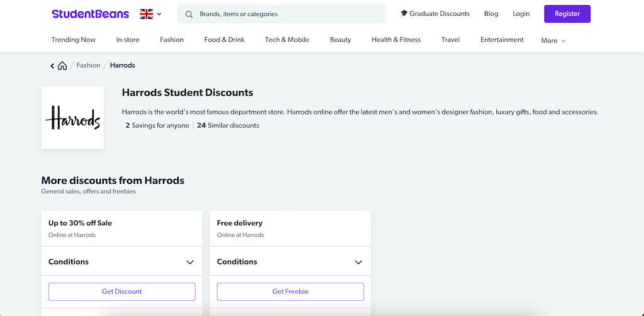Open the Blog link
The image size is (644, 316).
click(491, 14)
